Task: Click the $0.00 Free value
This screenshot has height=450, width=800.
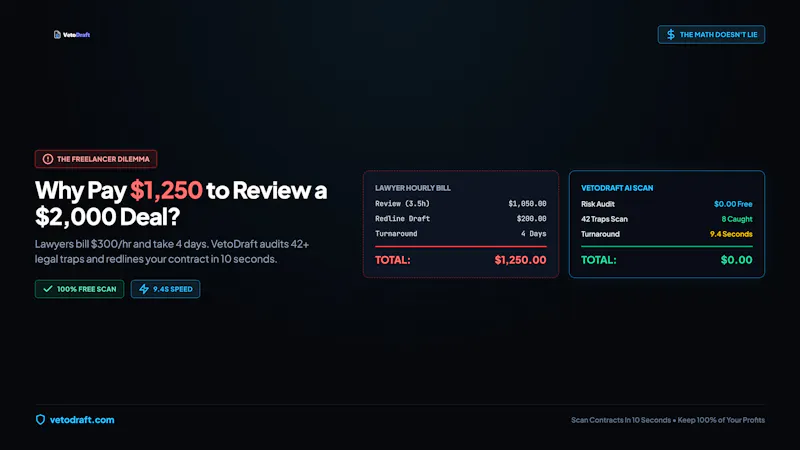Action: pyautogui.click(x=733, y=204)
